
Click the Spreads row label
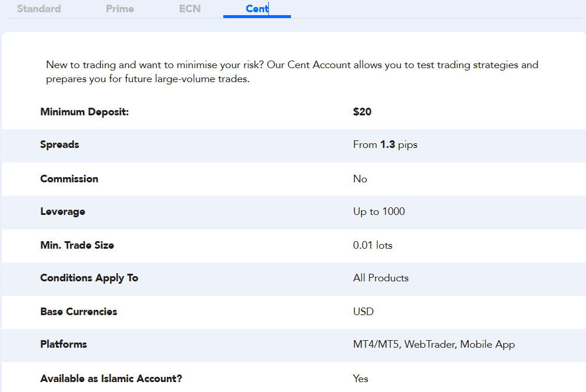(x=60, y=145)
